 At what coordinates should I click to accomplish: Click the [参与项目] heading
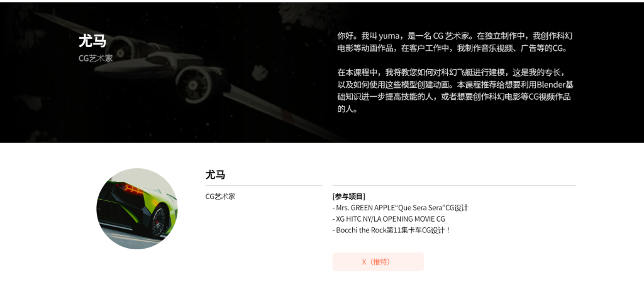tap(348, 197)
